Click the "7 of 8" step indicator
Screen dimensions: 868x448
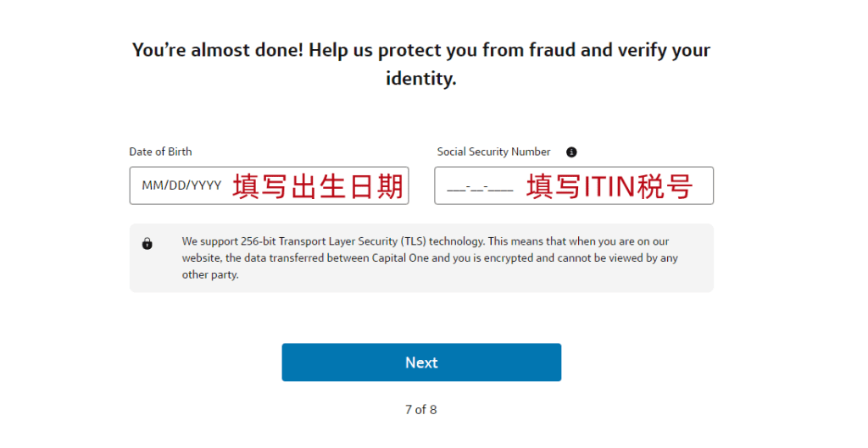(421, 410)
